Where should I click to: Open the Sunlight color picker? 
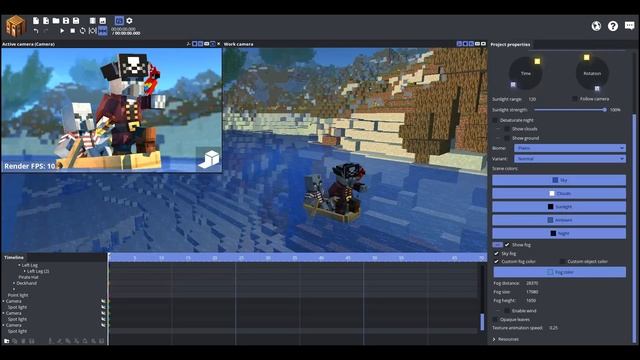point(559,207)
